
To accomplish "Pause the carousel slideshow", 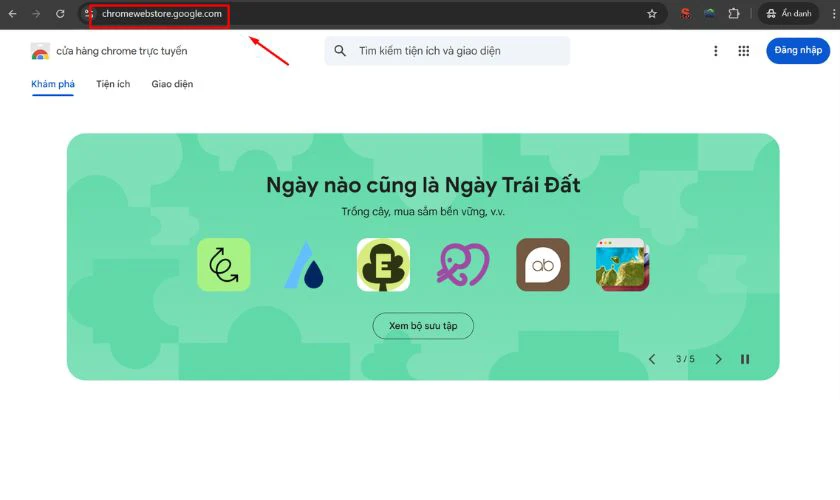I will point(745,359).
